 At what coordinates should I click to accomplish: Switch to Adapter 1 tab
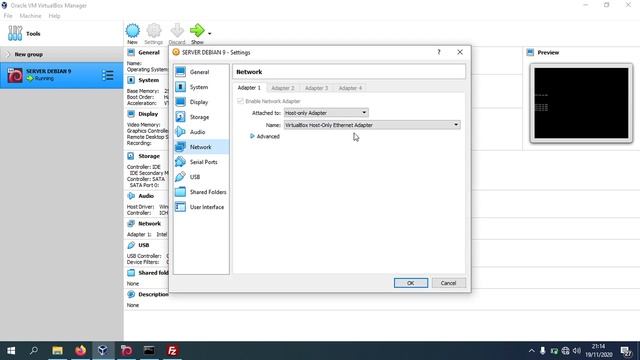point(249,88)
